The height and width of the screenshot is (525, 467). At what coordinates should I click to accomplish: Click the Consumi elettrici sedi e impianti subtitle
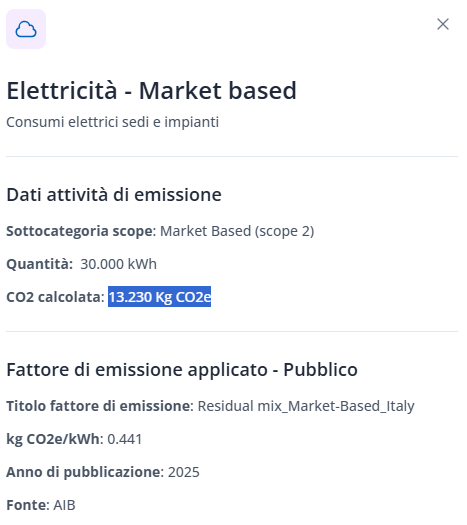pyautogui.click(x=112, y=122)
